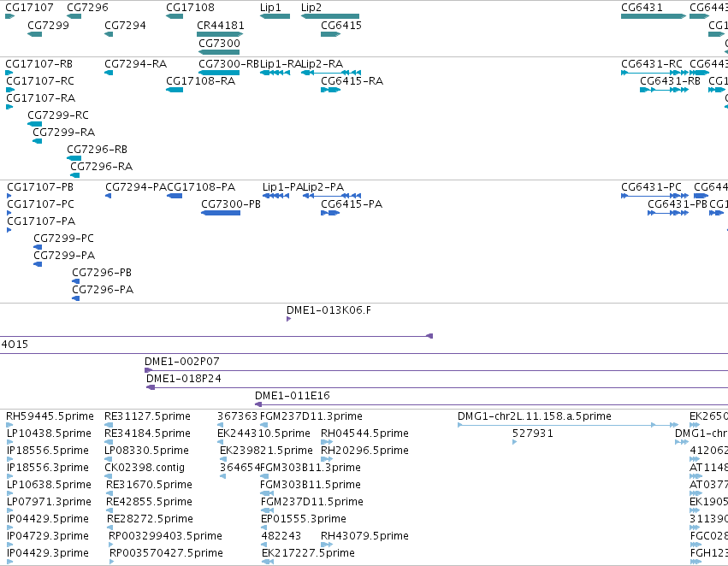Select RP003299403.5prime label
728x566 pixels.
click(165, 536)
